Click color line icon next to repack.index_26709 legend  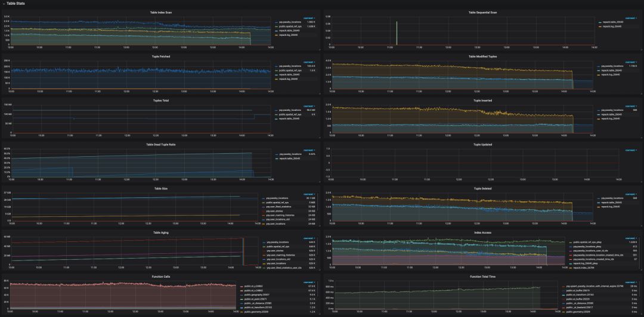coord(571,268)
